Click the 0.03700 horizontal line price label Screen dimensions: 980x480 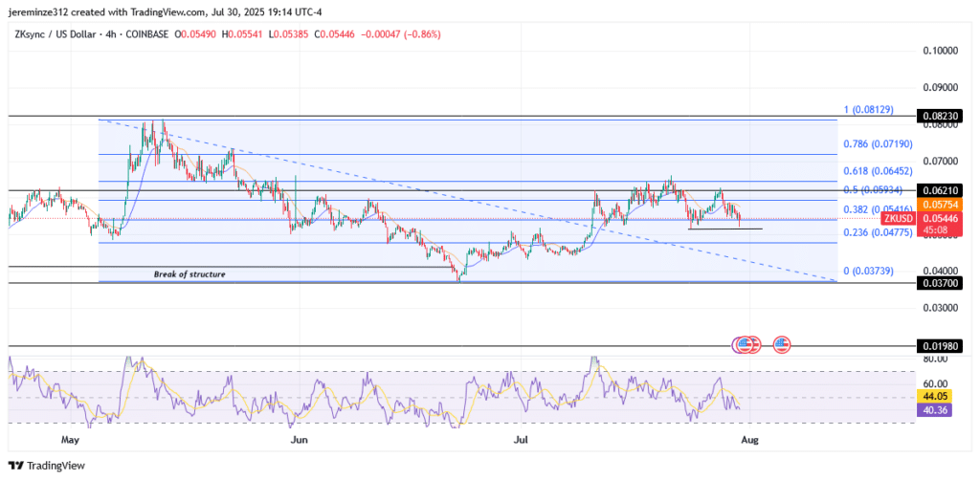(940, 283)
